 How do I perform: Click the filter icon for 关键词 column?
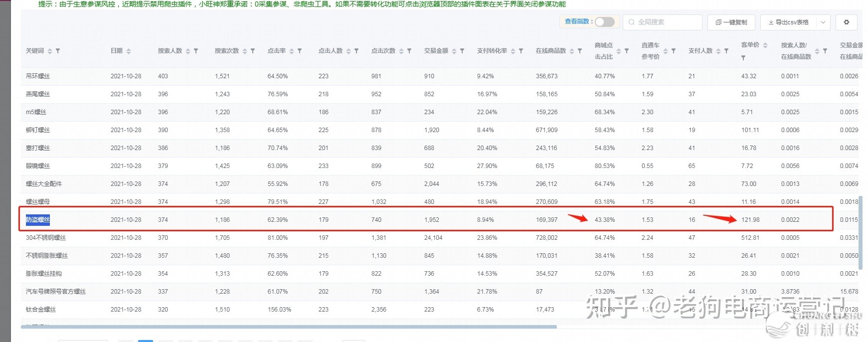[58, 51]
